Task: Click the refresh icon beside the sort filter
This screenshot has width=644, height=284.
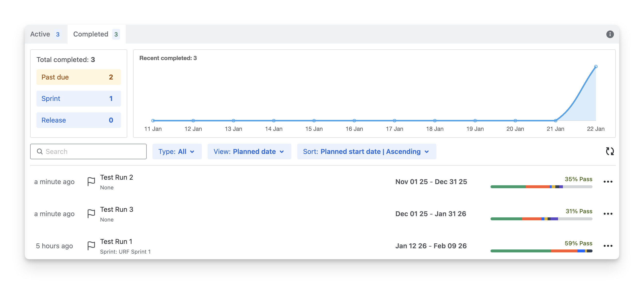Action: [x=610, y=151]
